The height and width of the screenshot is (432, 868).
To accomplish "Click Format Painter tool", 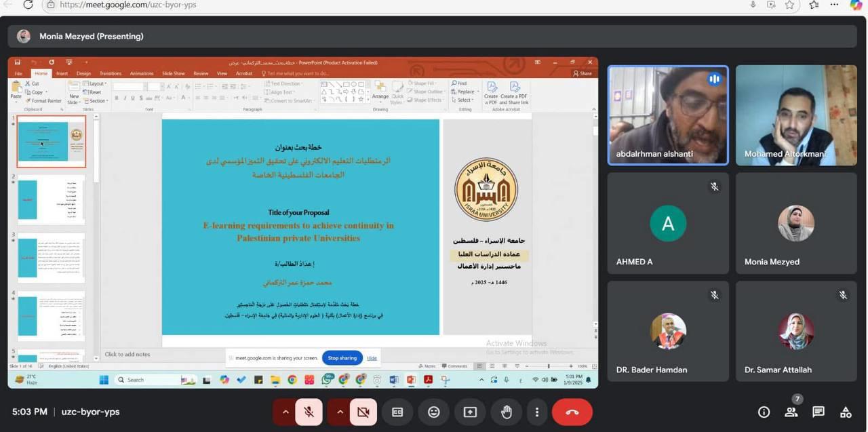I will (x=43, y=100).
